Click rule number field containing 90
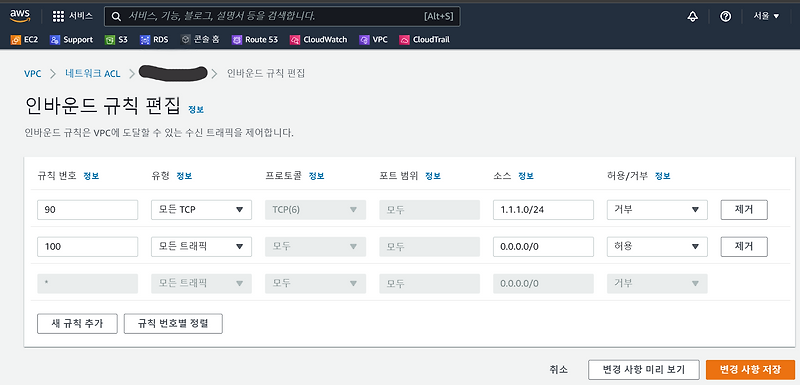The image size is (800, 385). (x=88, y=210)
